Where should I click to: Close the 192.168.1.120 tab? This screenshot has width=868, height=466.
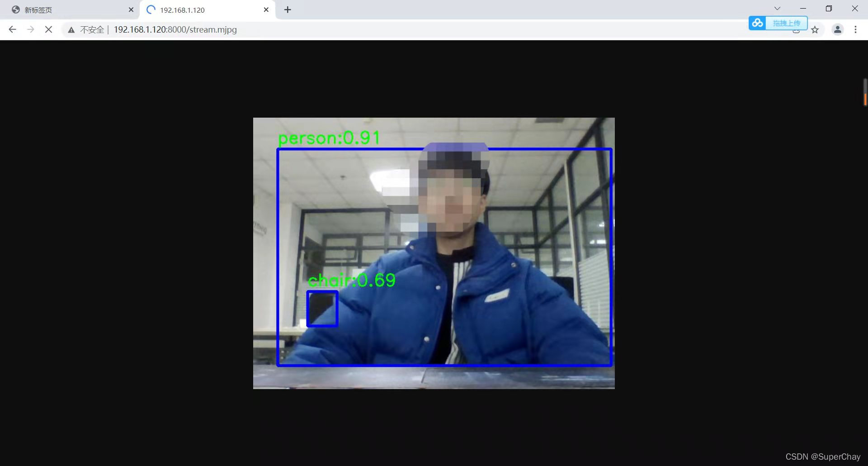[266, 10]
